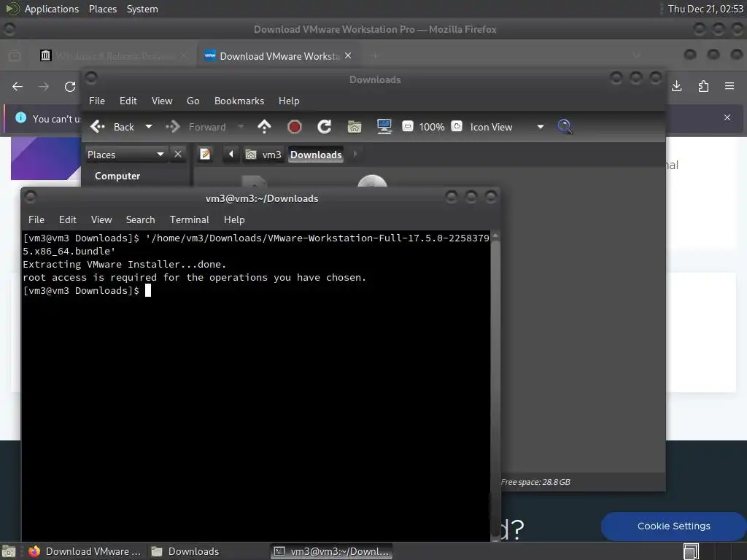
Task: Open Edit menu in terminal window
Action: (68, 219)
